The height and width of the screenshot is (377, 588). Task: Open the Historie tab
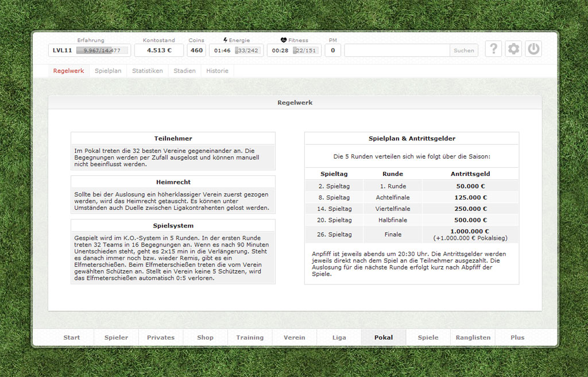[x=217, y=71]
